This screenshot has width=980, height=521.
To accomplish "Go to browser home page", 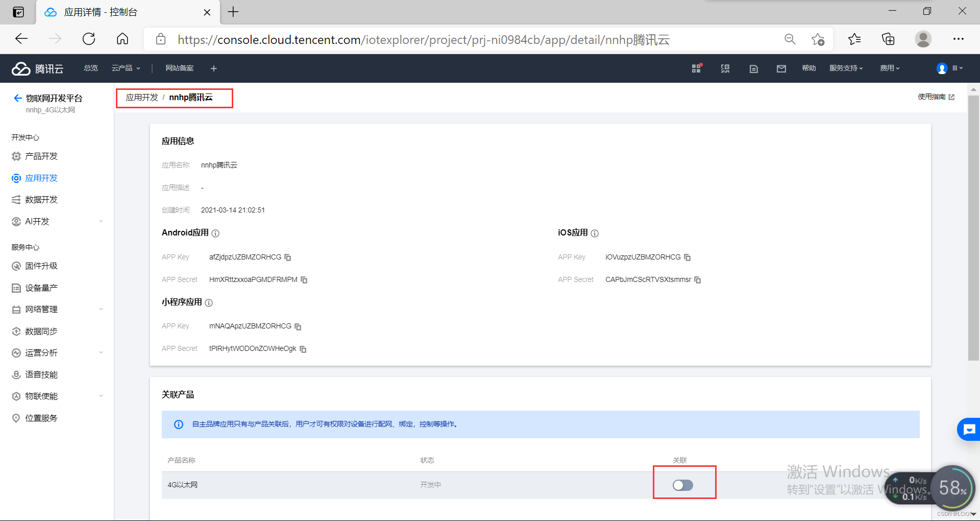I will (122, 39).
